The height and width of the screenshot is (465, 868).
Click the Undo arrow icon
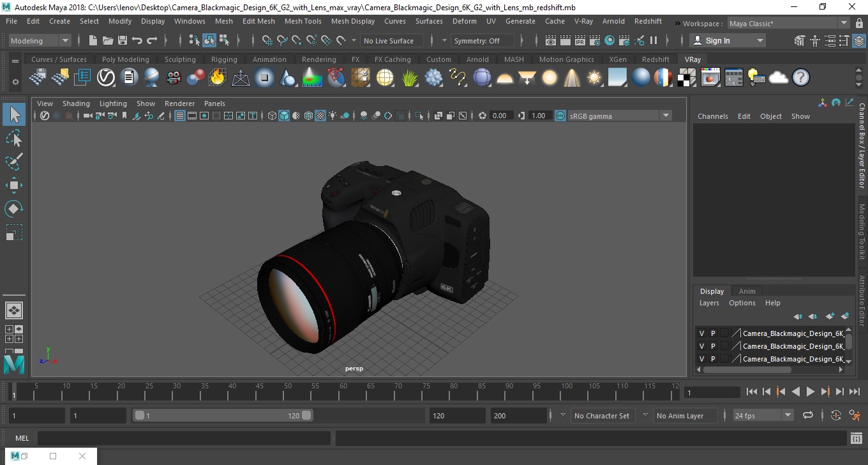[x=137, y=40]
